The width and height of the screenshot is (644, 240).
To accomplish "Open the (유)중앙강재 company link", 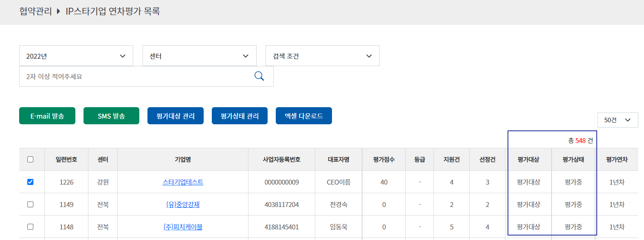I will point(182,205).
